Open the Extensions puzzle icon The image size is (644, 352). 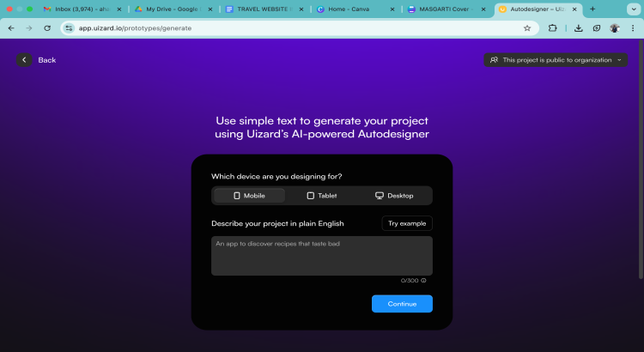[x=552, y=28]
